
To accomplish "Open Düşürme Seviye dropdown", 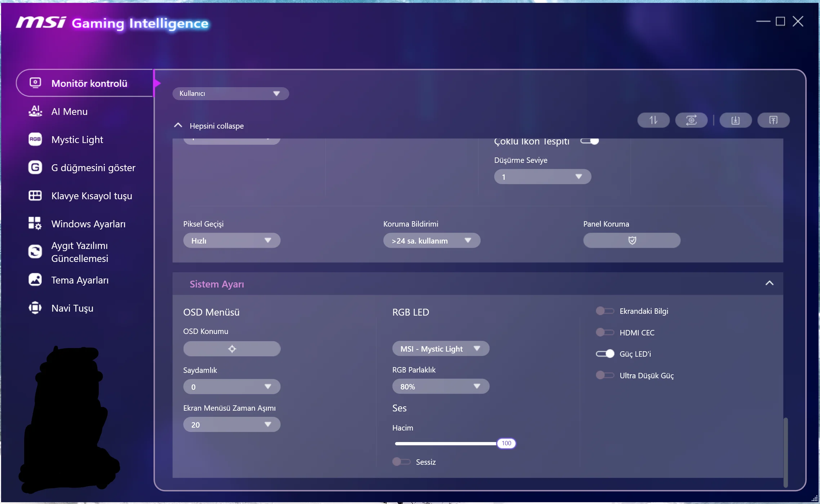I will (542, 177).
